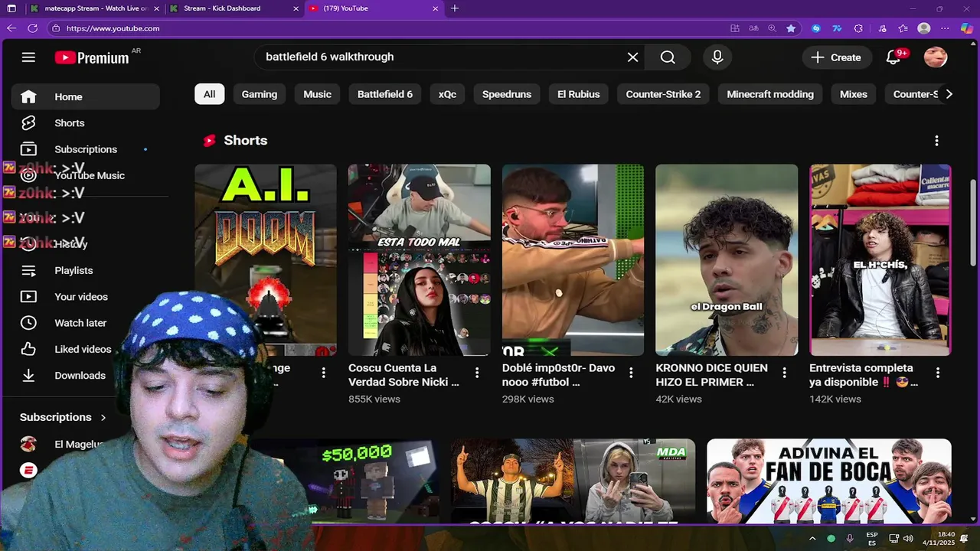Click the magnifier search button
Screen dimensions: 980x551
click(x=668, y=57)
